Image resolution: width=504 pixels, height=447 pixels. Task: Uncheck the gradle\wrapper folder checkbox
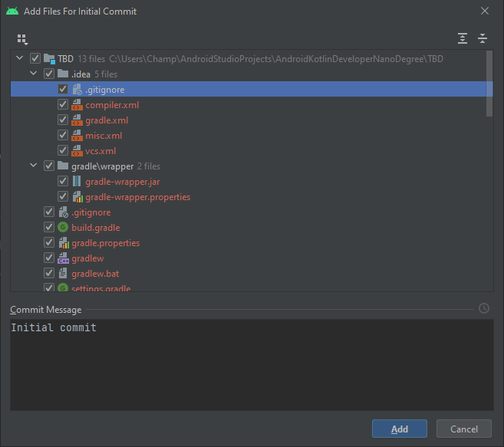(x=49, y=166)
